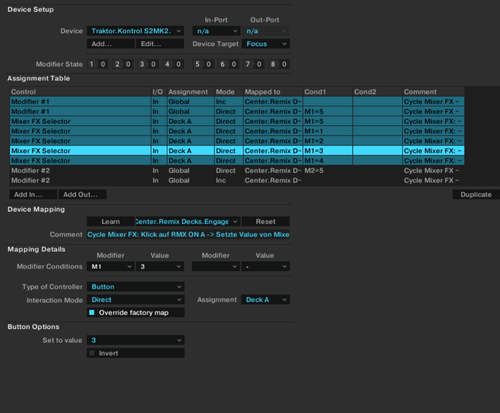
Task: Click Modifier State 2 value field
Action: point(128,64)
